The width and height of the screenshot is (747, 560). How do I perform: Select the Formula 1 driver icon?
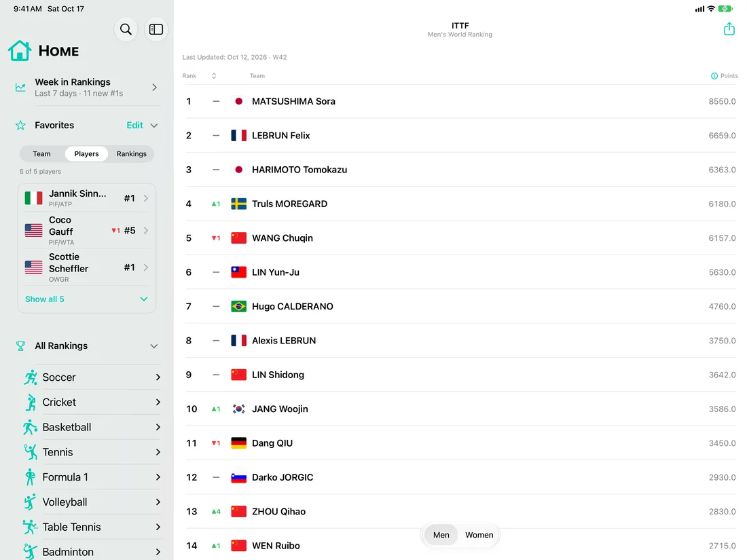click(30, 477)
